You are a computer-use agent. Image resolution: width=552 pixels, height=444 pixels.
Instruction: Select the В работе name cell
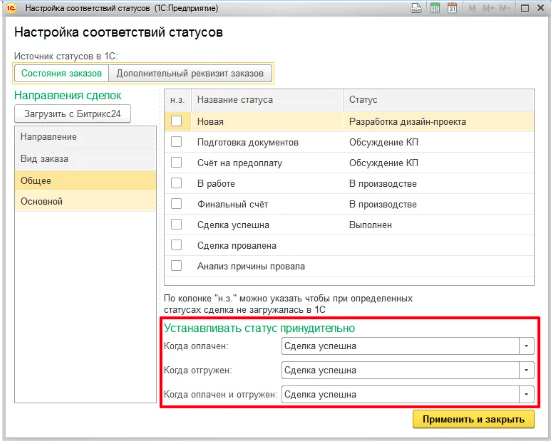tap(267, 183)
